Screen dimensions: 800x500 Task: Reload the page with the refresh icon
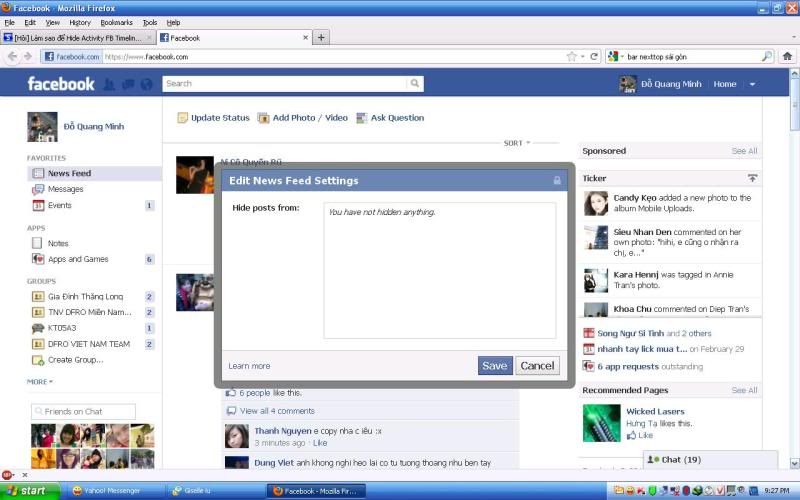point(594,57)
